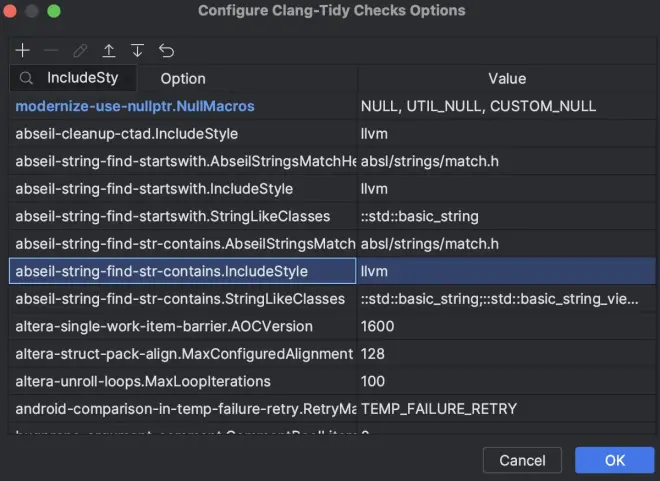
Task: Click the search magnifier icon
Action: (x=26, y=78)
